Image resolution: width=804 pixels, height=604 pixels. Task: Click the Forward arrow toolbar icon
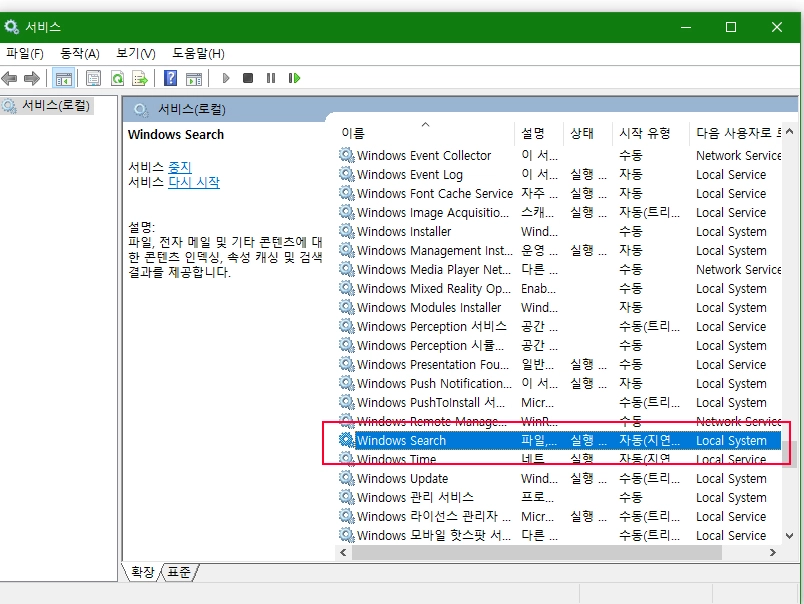pyautogui.click(x=32, y=78)
